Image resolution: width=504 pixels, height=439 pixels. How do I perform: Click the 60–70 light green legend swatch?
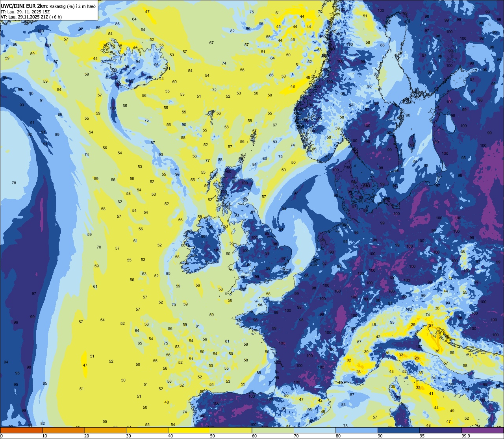point(273,430)
